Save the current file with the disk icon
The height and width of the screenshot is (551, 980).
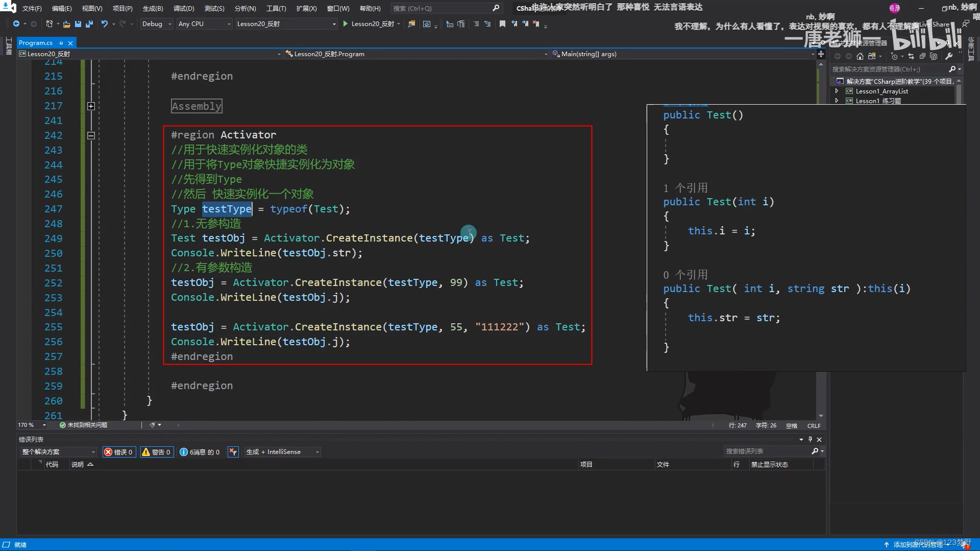click(x=78, y=24)
